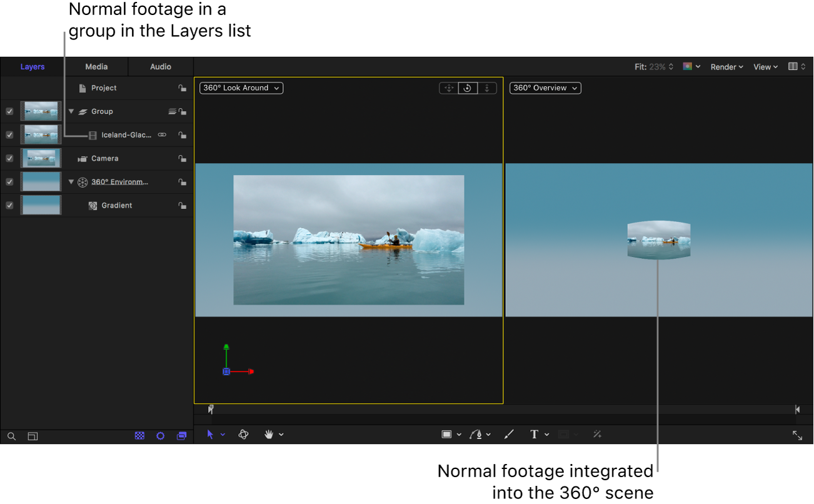
Task: Select the Pan hand tool
Action: pos(269,434)
